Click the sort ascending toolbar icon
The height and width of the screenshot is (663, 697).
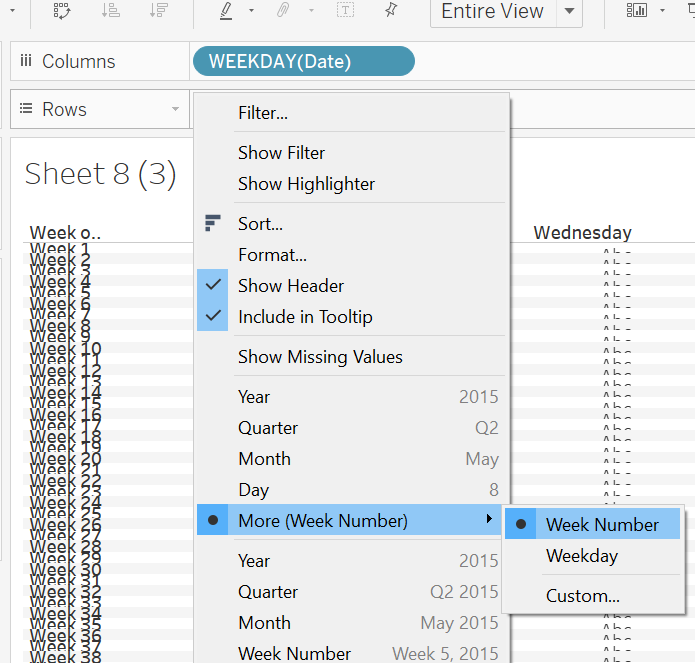point(112,10)
